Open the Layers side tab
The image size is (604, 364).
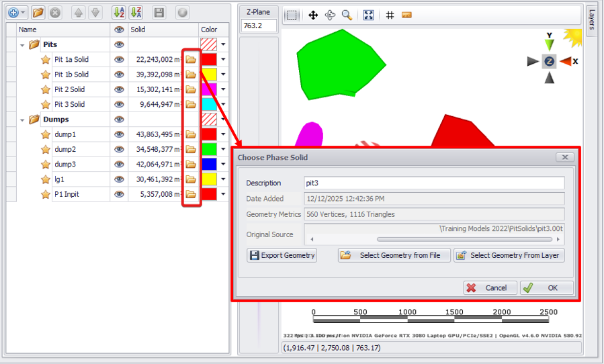tap(592, 20)
